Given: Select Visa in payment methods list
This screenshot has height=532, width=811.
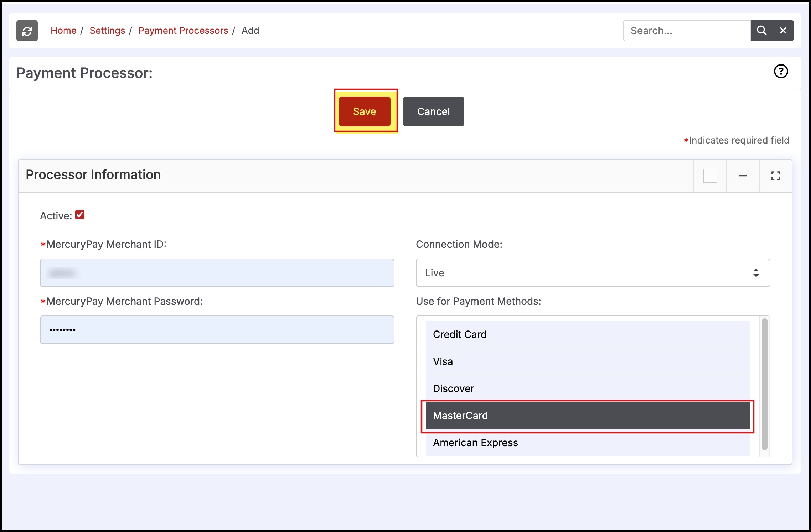Looking at the screenshot, I should pos(587,361).
